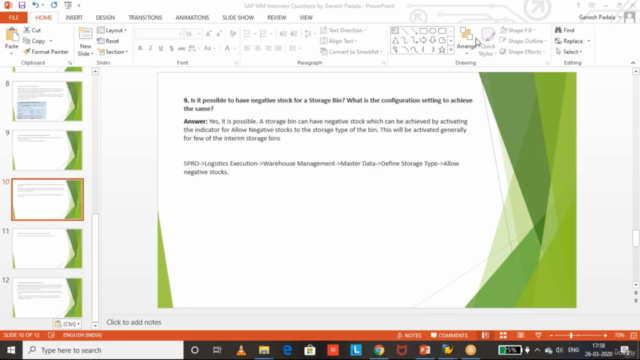Click Fit slide to window icon

click(633, 335)
